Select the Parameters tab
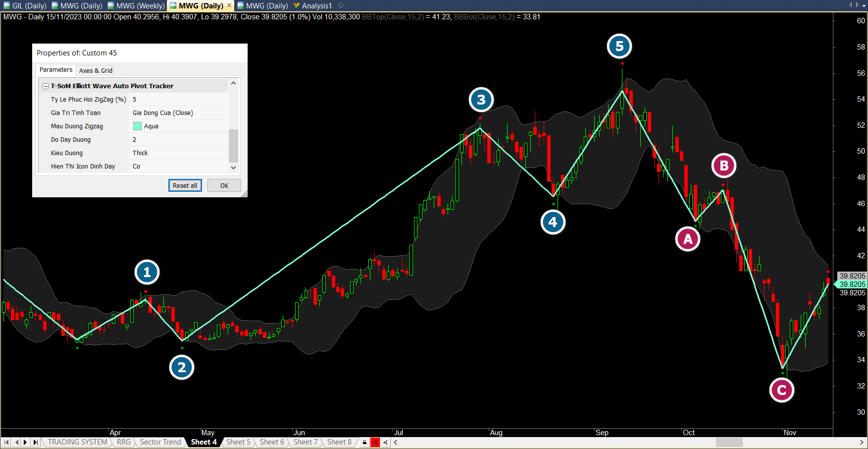The image size is (868, 449). [56, 70]
